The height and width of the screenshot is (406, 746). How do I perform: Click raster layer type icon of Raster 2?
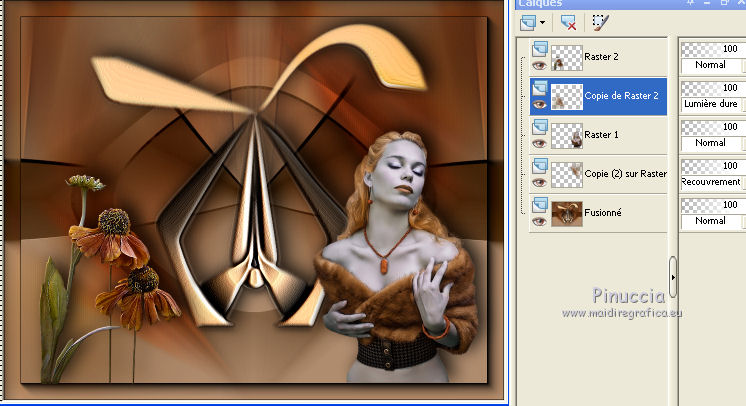(x=540, y=49)
